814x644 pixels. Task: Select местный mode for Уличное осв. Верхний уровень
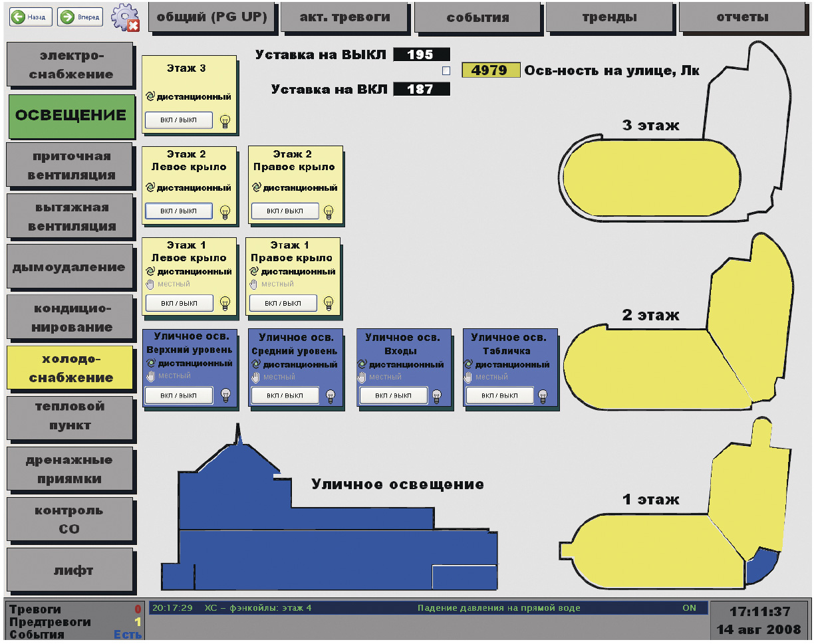click(150, 376)
